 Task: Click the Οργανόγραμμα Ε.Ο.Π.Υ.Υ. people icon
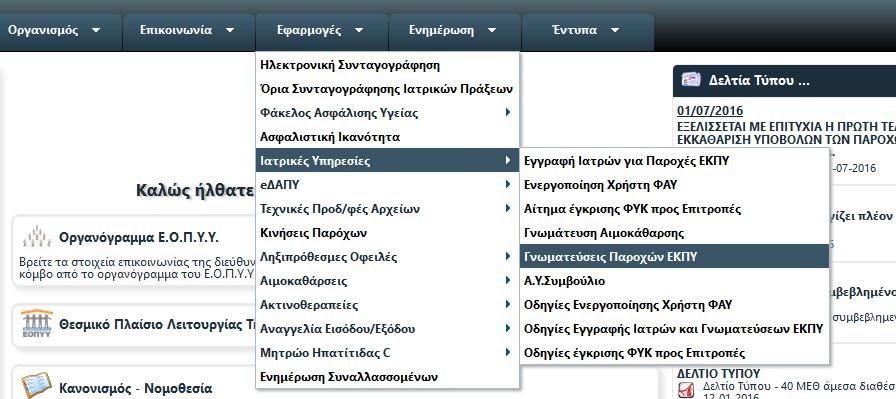click(x=37, y=237)
